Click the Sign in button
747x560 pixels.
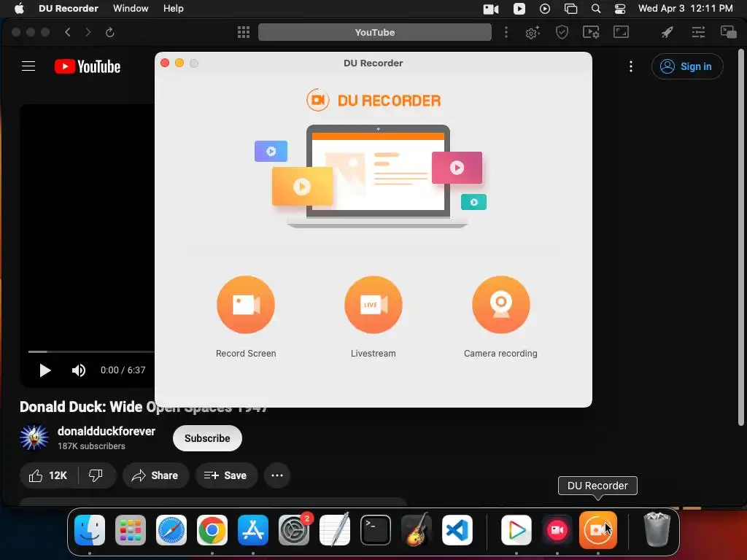pos(687,66)
